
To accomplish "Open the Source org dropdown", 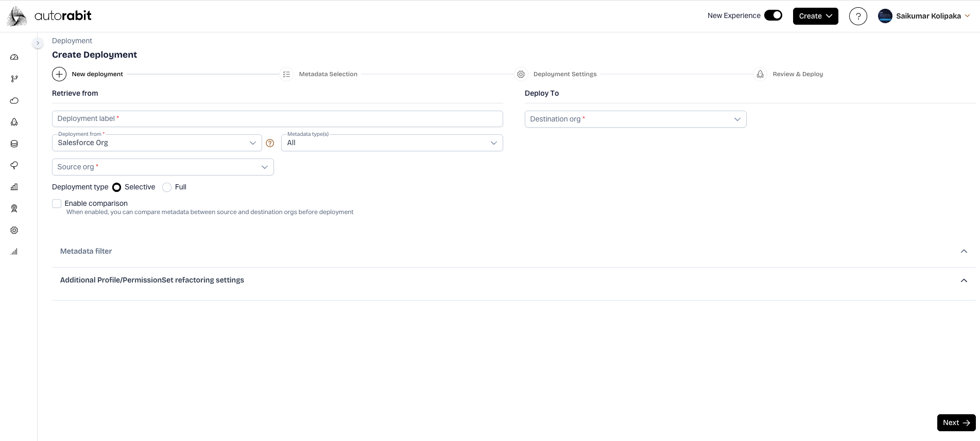I will coord(163,167).
